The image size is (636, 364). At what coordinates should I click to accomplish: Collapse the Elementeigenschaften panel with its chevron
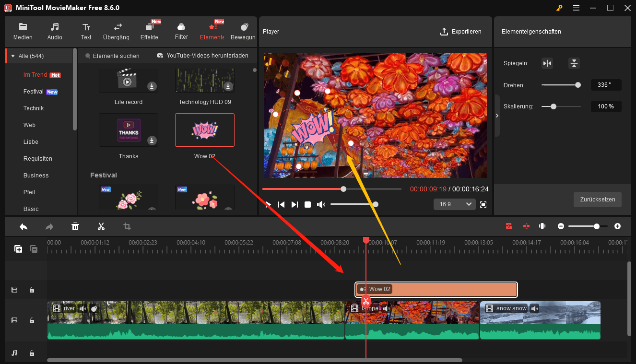498,115
